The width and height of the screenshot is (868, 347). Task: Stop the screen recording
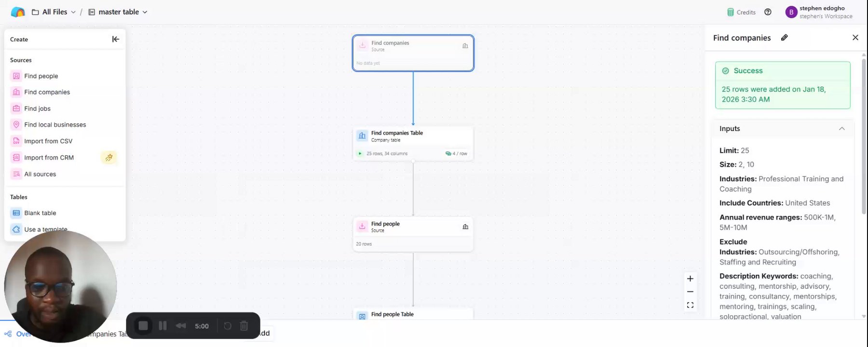[143, 326]
